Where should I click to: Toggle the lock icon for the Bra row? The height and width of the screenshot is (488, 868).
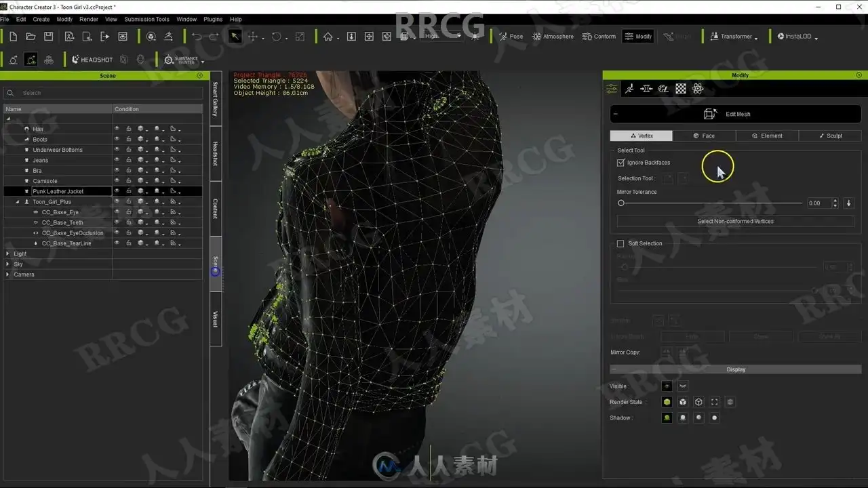click(128, 170)
